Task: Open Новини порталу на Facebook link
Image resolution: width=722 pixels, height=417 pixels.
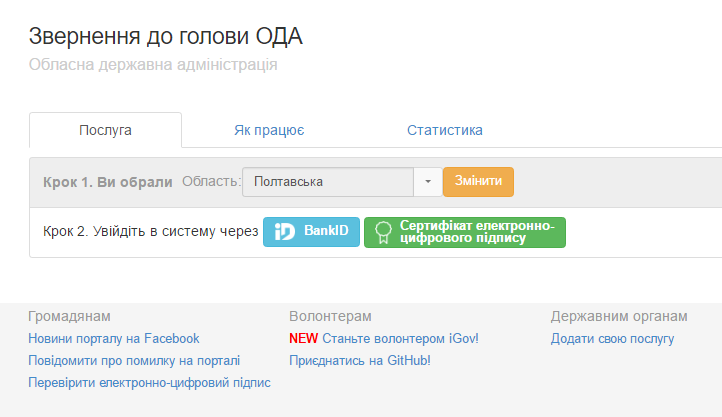Action: 114,339
